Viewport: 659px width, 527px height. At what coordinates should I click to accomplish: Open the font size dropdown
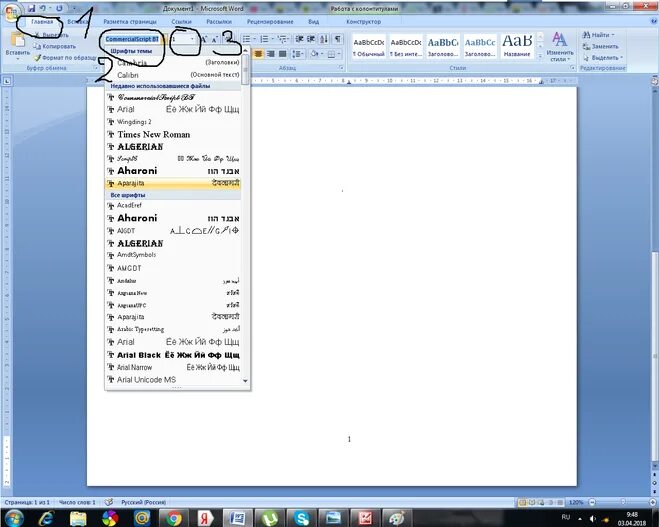(x=192, y=39)
